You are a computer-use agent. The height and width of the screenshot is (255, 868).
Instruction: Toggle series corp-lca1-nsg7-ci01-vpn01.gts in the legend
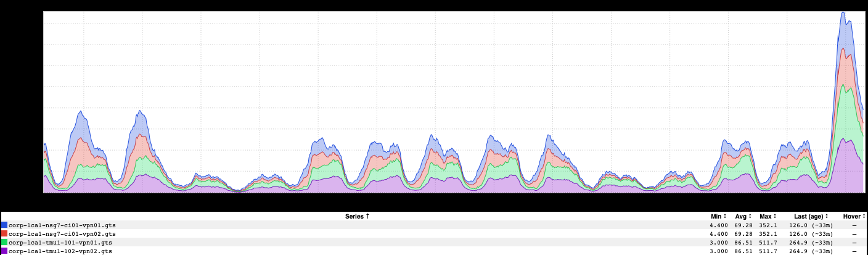[62, 225]
